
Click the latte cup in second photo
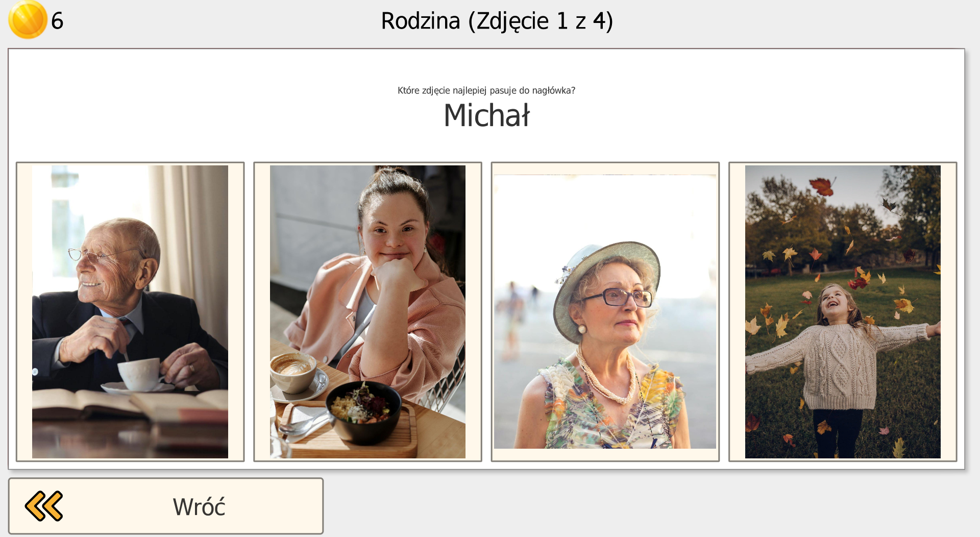click(x=292, y=371)
